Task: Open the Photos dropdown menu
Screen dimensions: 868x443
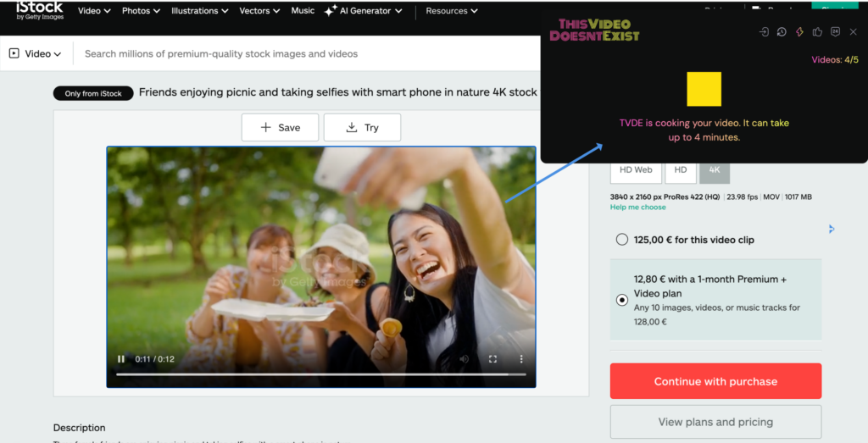Action: [x=142, y=10]
